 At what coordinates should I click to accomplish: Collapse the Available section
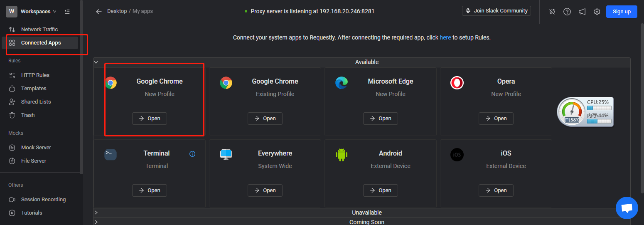[96, 62]
